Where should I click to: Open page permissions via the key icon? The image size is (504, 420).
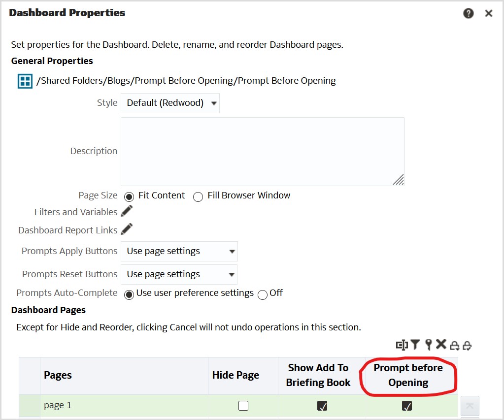click(x=428, y=345)
